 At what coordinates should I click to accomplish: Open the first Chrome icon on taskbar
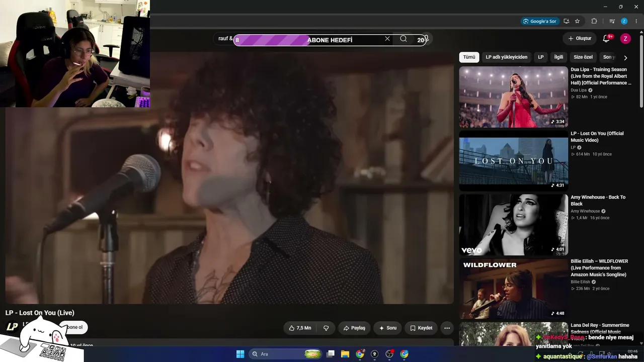click(x=360, y=354)
